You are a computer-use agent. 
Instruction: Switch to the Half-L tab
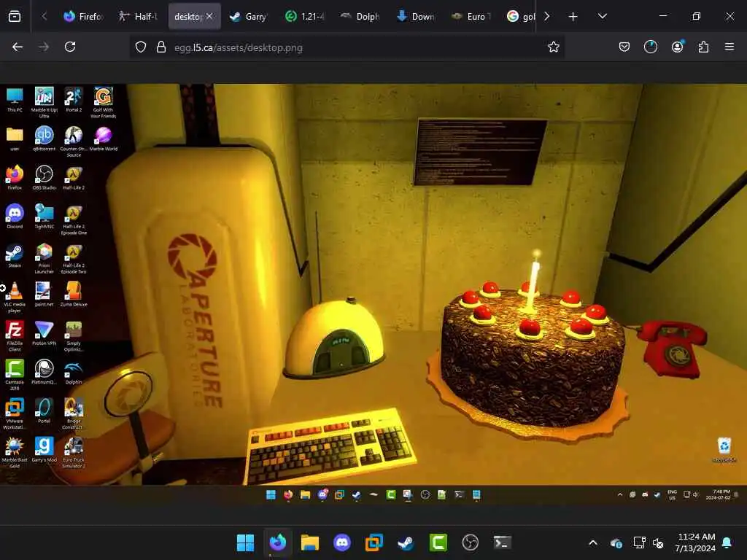pos(138,17)
